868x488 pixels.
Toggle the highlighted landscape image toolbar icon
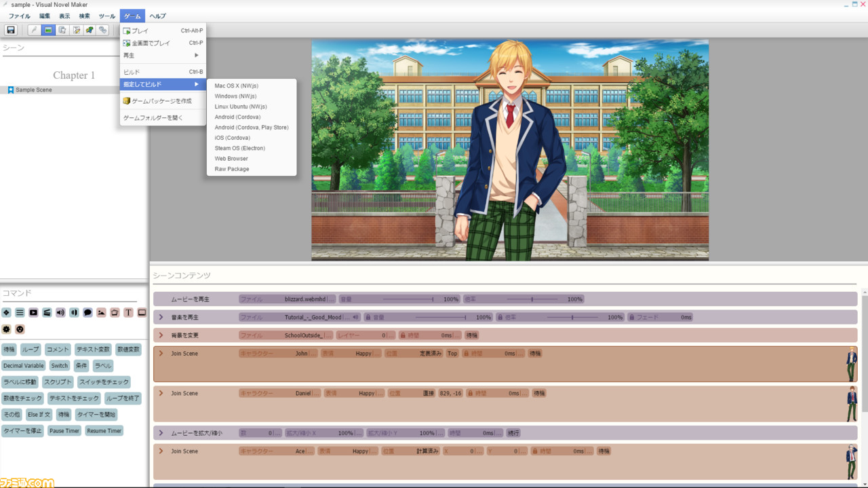point(47,30)
